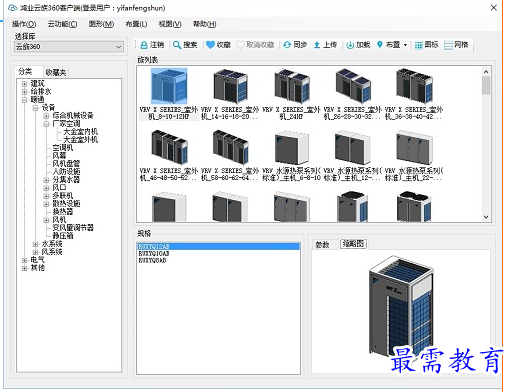The image size is (512, 392).
Task: Expand the 风口 tree node
Action: click(46, 188)
